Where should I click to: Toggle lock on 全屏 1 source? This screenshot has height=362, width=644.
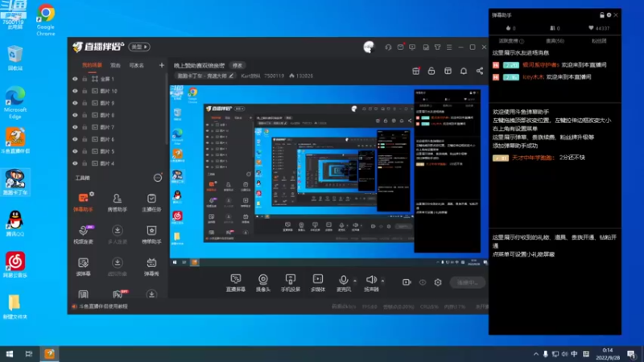point(85,79)
